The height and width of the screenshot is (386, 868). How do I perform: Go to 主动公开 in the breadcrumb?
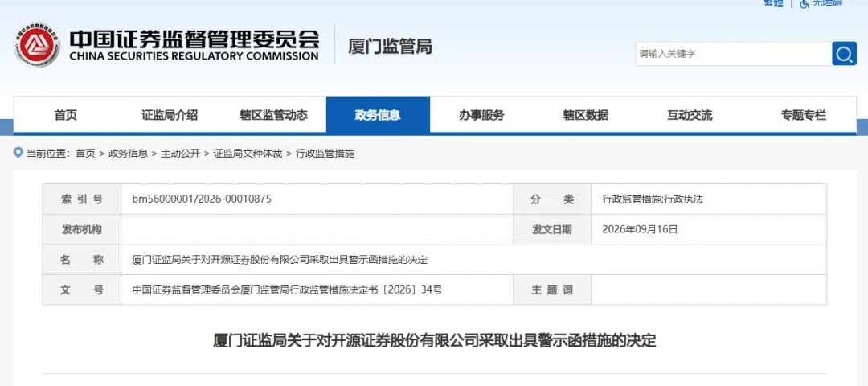[181, 154]
